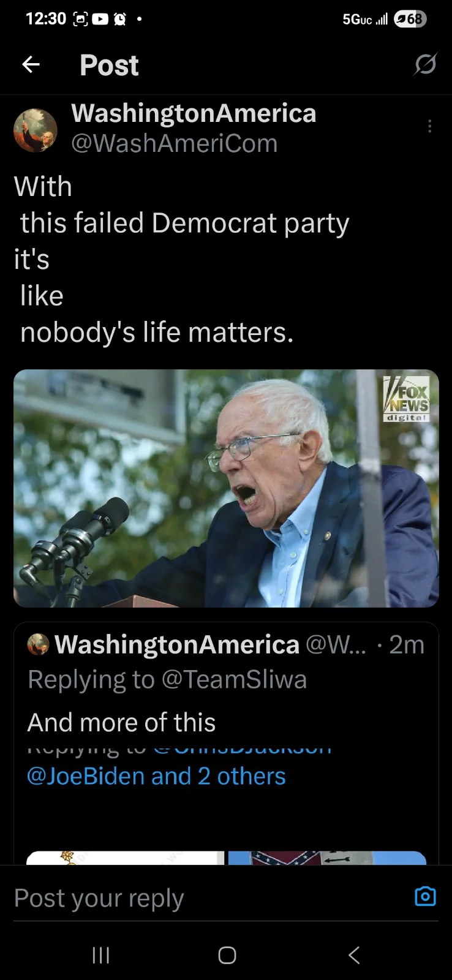Tap the @WashAmeriCom handle

click(175, 143)
